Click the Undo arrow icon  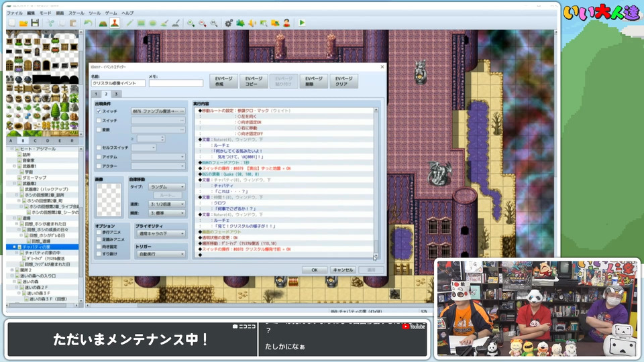(88, 23)
